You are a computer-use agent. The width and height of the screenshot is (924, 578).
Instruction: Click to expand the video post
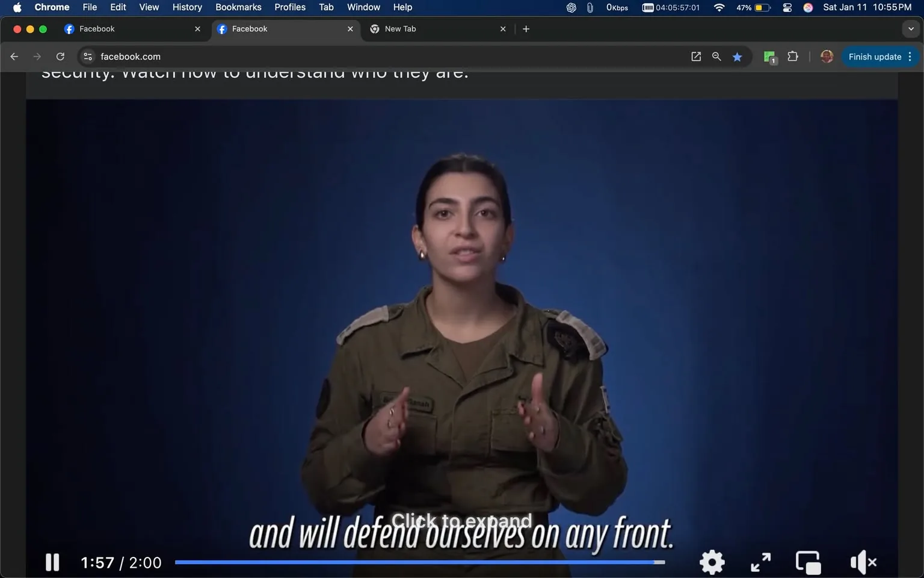pos(461,520)
